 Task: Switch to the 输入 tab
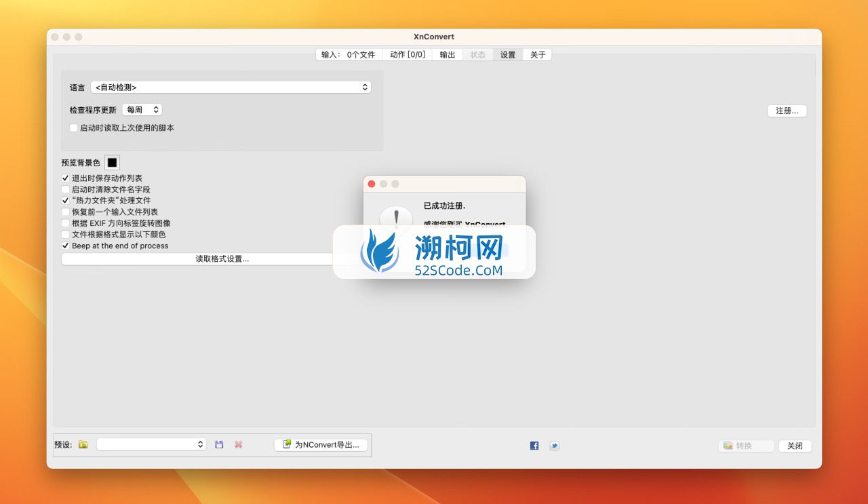[x=349, y=55]
